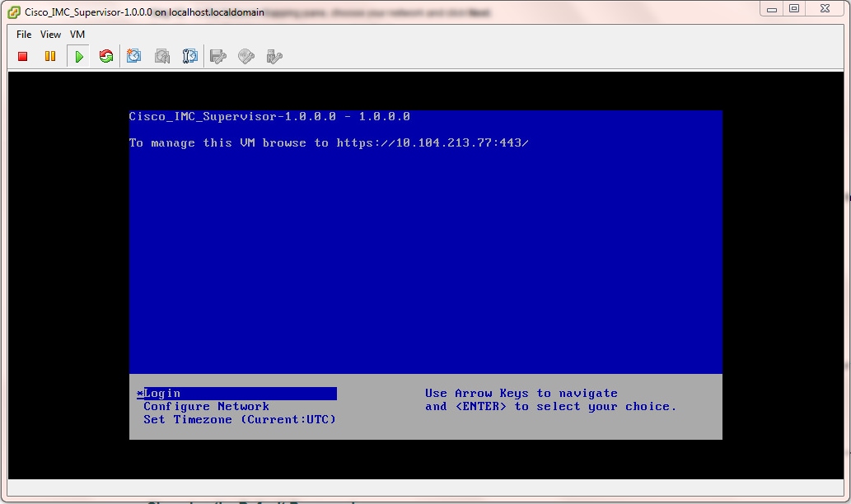This screenshot has width=851, height=504.
Task: Click the floppy drive connect icon
Action: 218,57
